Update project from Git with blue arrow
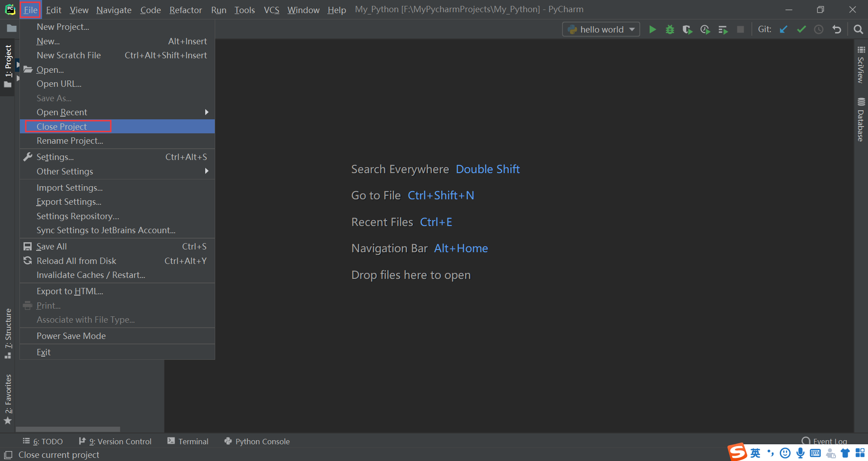Image resolution: width=868 pixels, height=461 pixels. coord(783,29)
